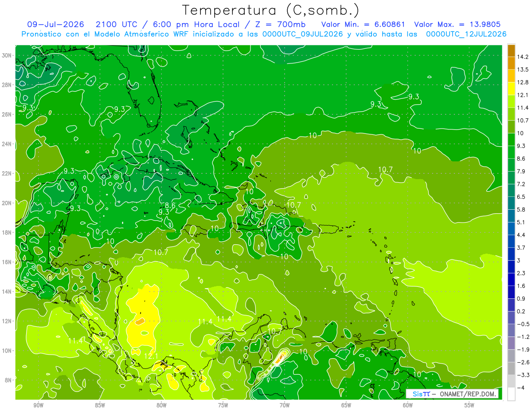The image size is (532, 411).
Task: Click the "60W" longitude axis label
Action: (408, 406)
